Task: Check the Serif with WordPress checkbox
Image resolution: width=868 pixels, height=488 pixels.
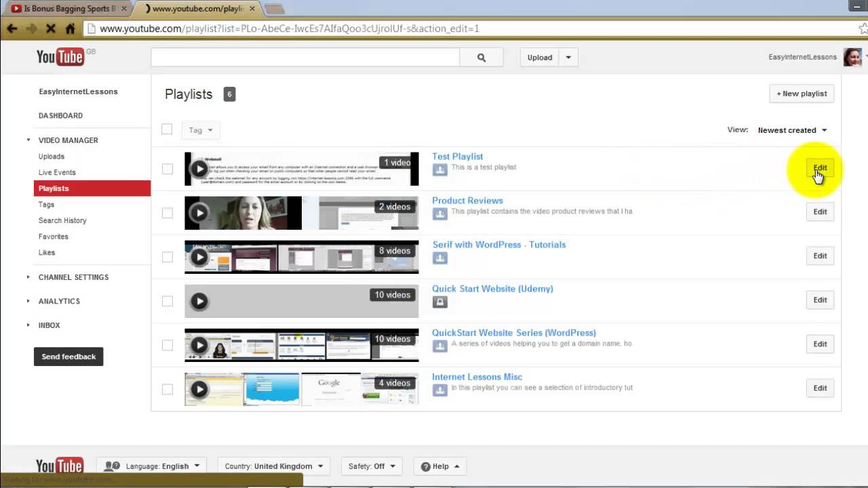Action: click(167, 257)
